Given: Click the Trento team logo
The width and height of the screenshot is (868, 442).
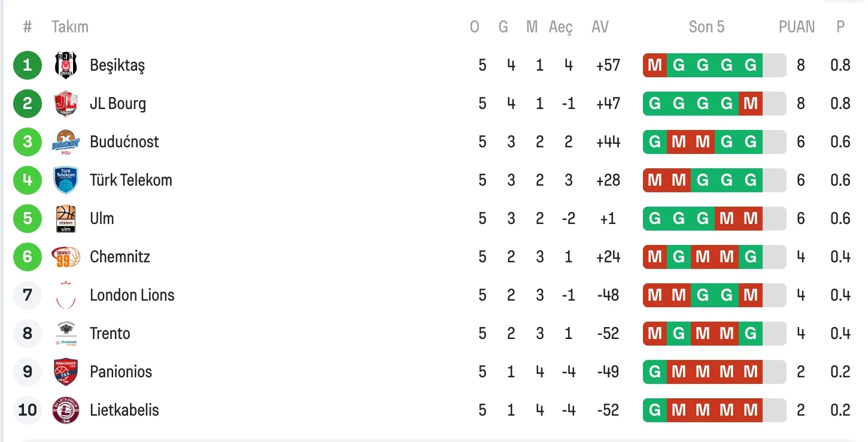Looking at the screenshot, I should click(66, 334).
